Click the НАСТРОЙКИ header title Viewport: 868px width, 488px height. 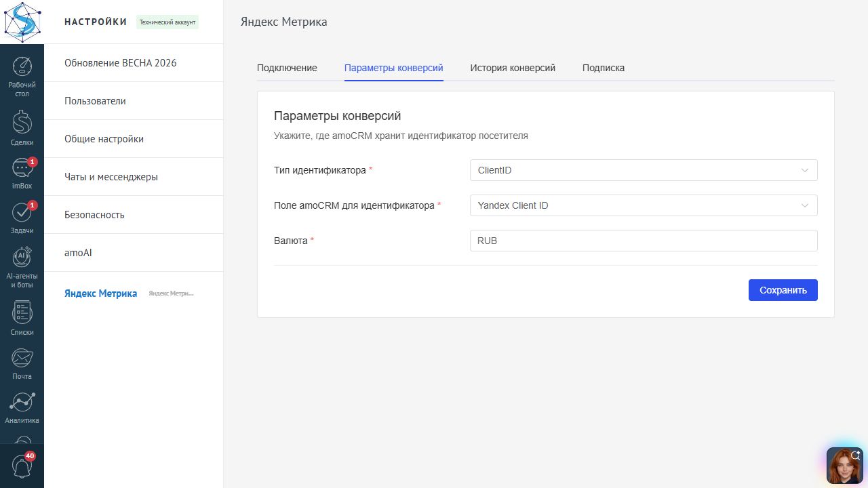96,22
